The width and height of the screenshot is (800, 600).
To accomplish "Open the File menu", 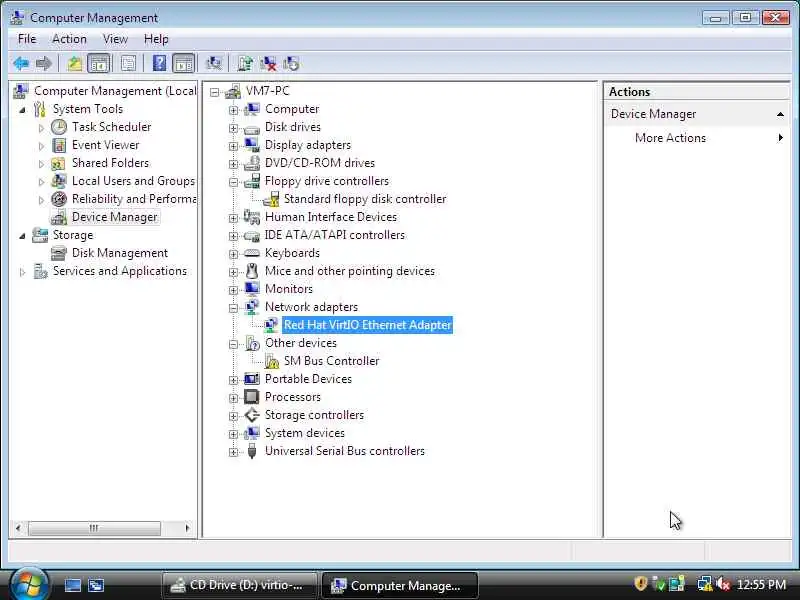I will [27, 39].
